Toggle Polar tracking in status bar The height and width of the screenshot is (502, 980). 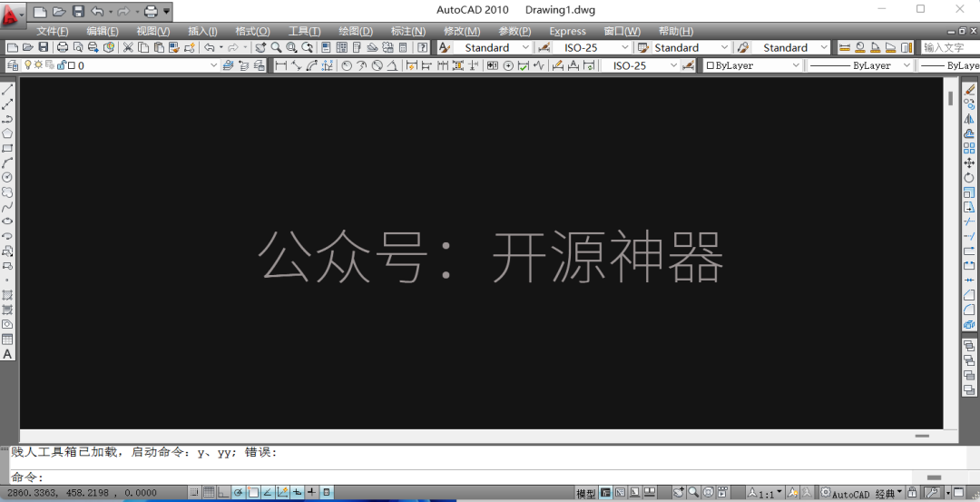tap(238, 493)
